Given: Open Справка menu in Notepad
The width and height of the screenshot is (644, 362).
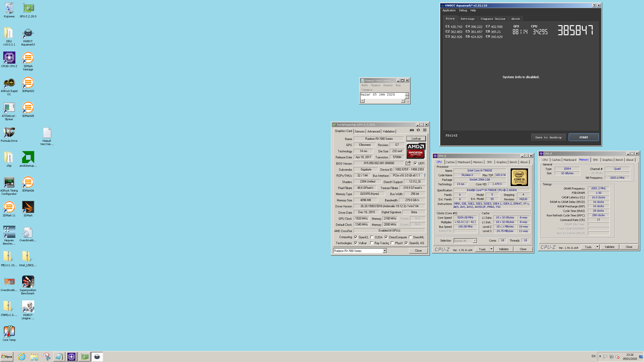Looking at the screenshot, I should (367, 90).
